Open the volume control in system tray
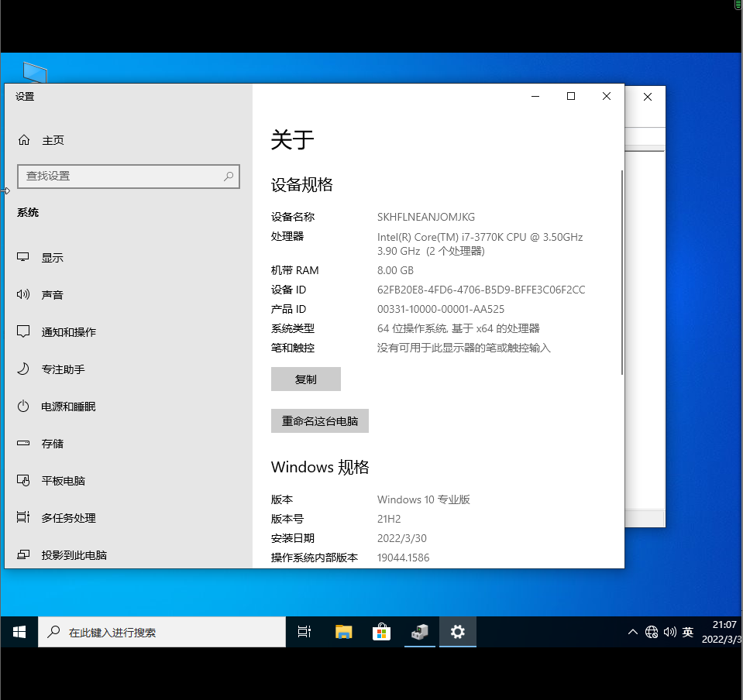743x700 pixels. tap(669, 632)
